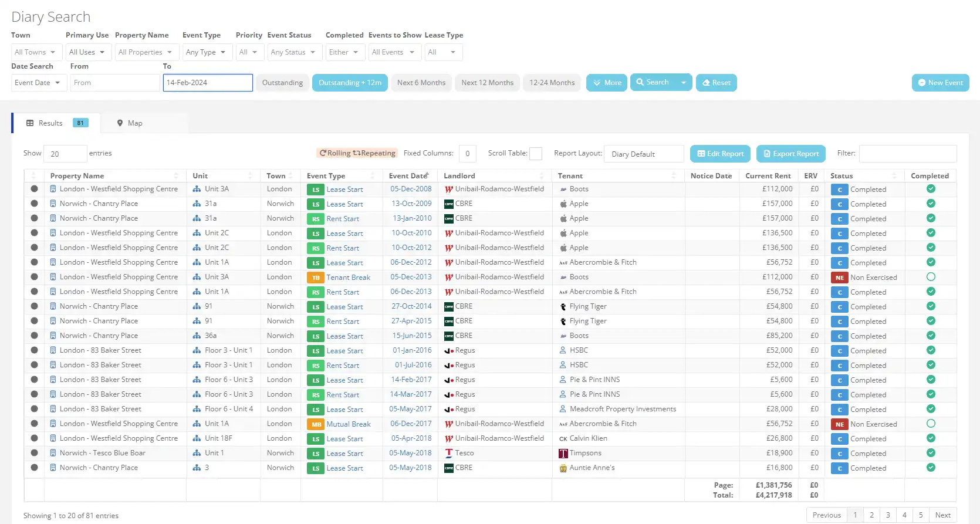Expand the Search button dropdown arrow

(684, 83)
